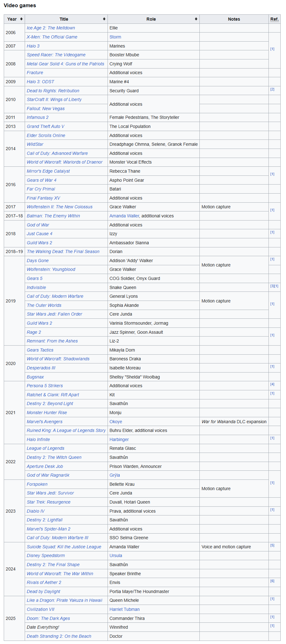
Task: Click the Harbinger role link
Action: [119, 439]
